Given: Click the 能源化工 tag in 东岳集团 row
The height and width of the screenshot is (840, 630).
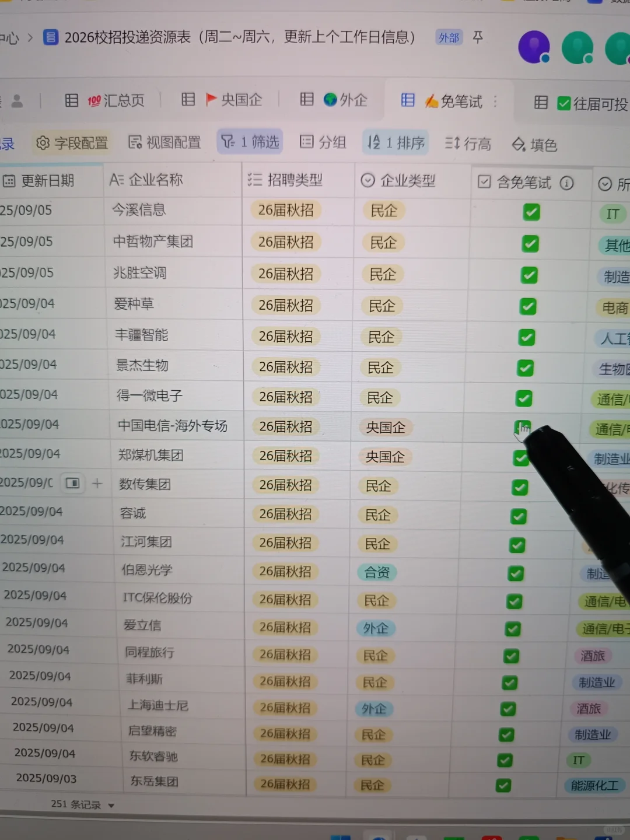Looking at the screenshot, I should pos(594,786).
